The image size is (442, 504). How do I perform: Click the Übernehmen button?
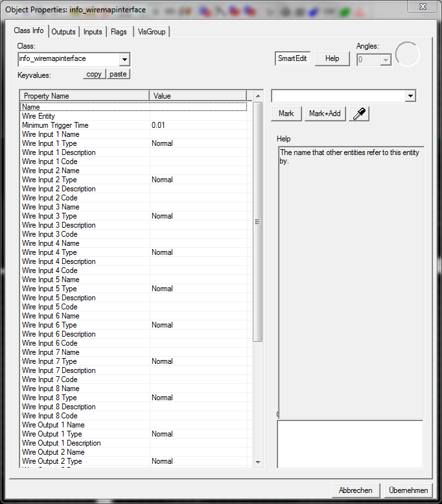(x=408, y=490)
